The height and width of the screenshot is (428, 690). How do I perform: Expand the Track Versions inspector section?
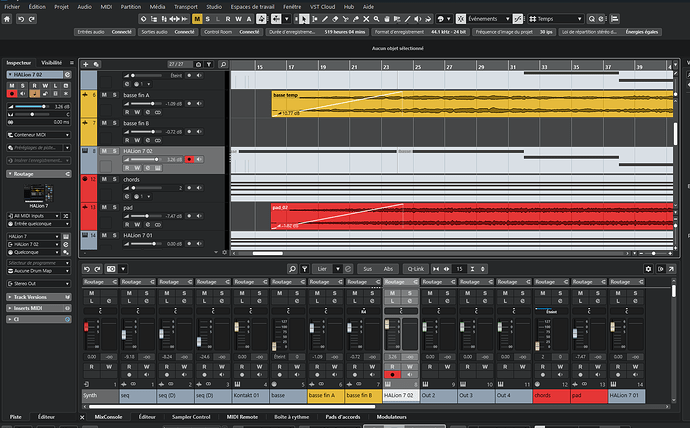tap(39, 297)
